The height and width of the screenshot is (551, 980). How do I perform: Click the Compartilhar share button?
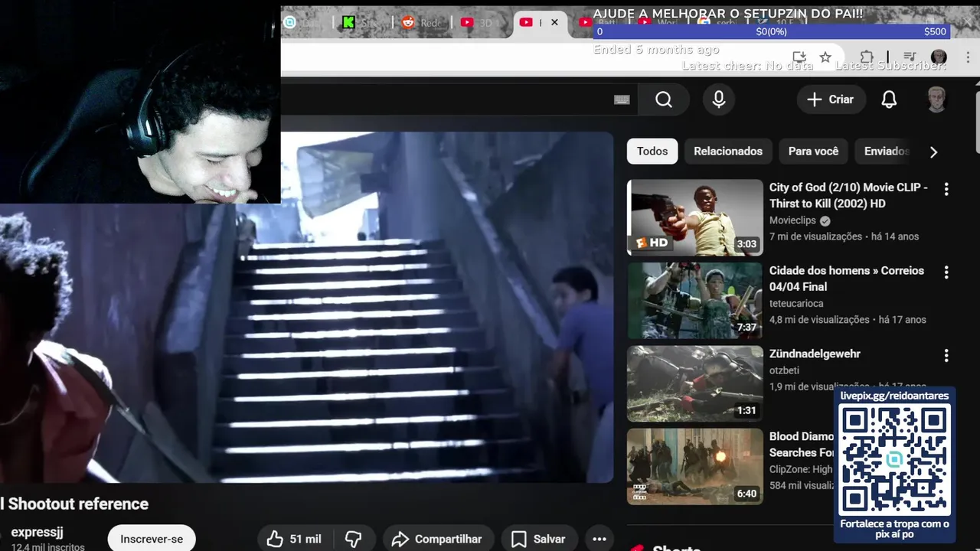point(439,540)
